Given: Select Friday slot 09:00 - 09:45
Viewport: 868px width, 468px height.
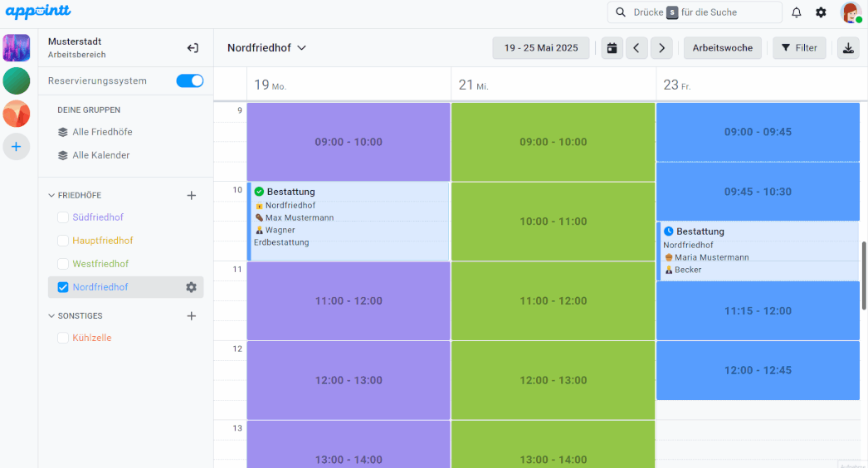Looking at the screenshot, I should click(x=758, y=132).
